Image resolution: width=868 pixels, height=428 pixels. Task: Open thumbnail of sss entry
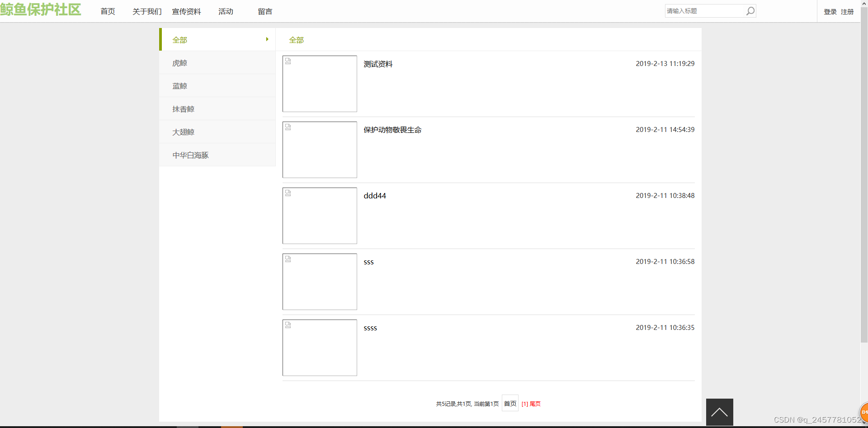coord(320,282)
